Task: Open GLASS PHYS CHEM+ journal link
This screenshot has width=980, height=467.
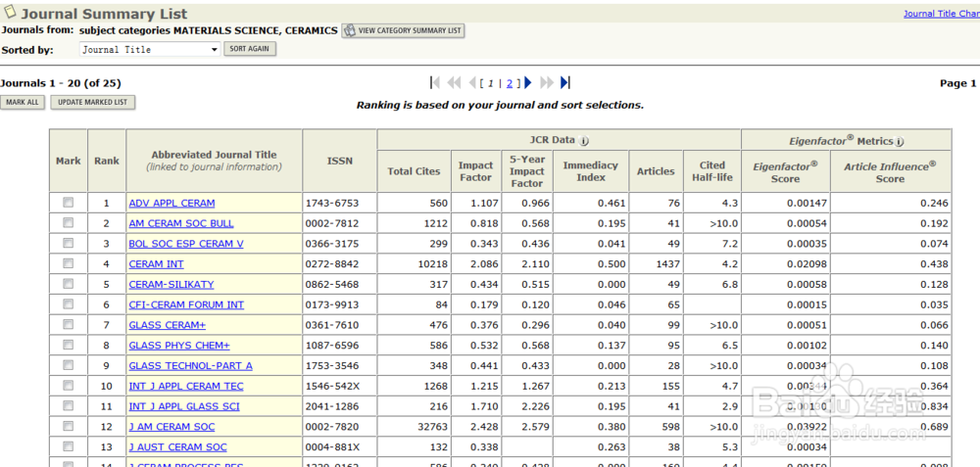Action: [x=179, y=346]
